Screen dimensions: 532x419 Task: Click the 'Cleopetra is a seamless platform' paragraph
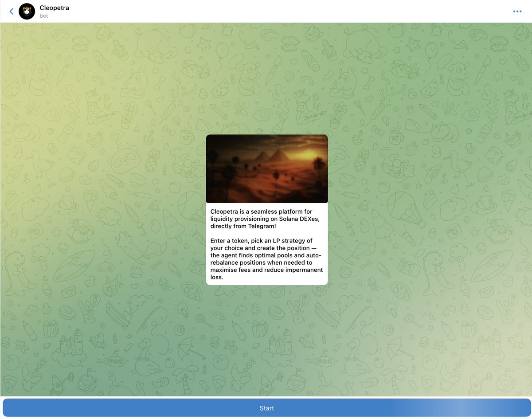pos(264,219)
